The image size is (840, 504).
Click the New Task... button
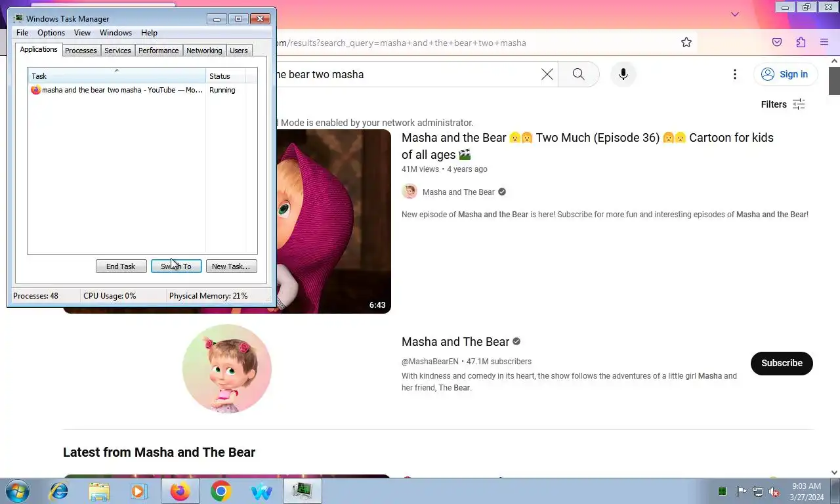point(231,266)
